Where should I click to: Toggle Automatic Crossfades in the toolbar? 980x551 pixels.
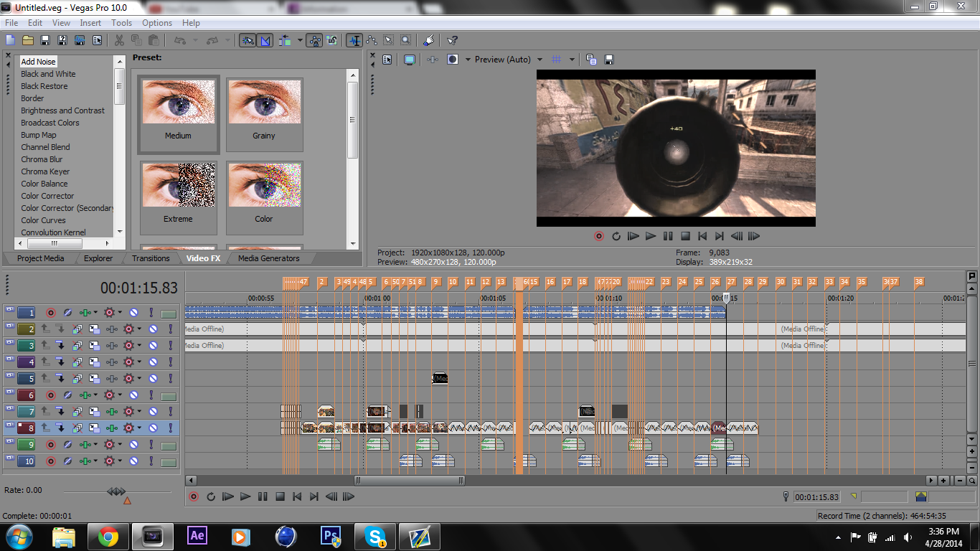coord(265,40)
